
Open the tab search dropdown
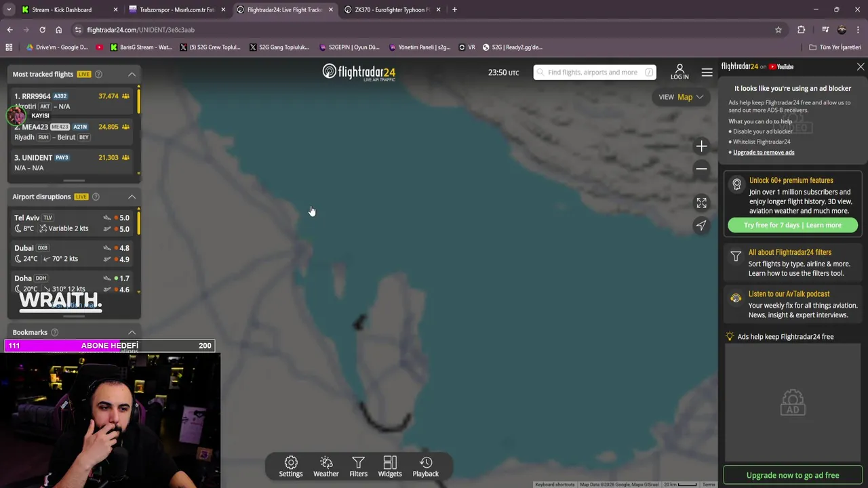point(9,9)
